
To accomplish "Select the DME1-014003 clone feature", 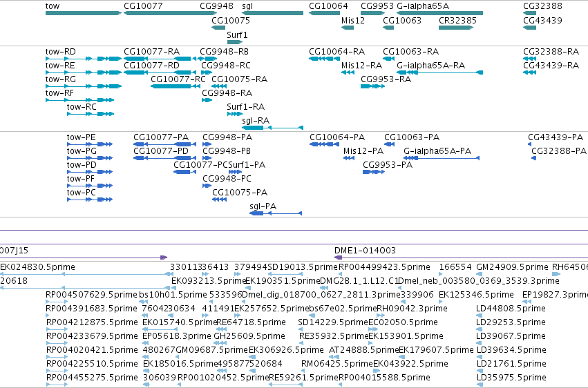I will [461, 258].
